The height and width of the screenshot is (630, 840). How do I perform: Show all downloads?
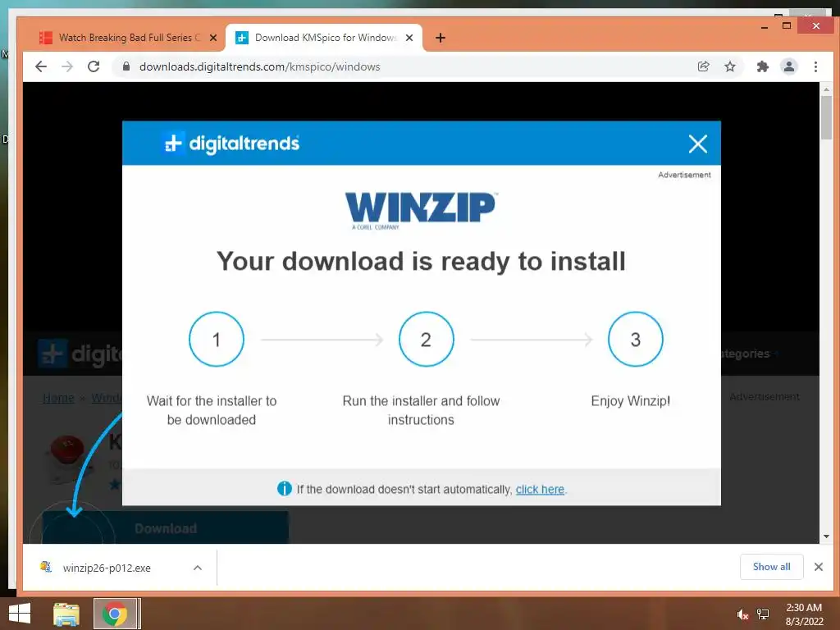coord(771,567)
